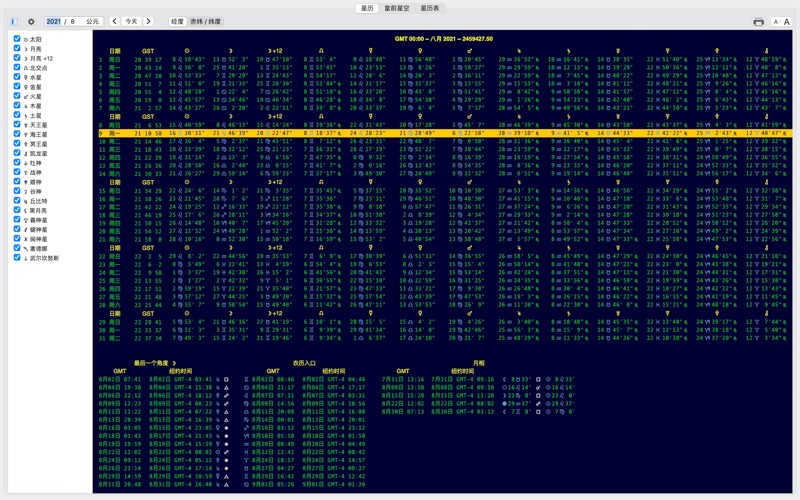Decrease font size with small A
Viewport: 800px width, 500px height.
(776, 21)
